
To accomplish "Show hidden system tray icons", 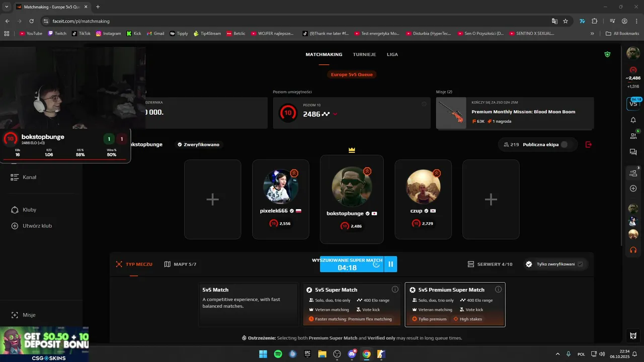I will pos(557,354).
